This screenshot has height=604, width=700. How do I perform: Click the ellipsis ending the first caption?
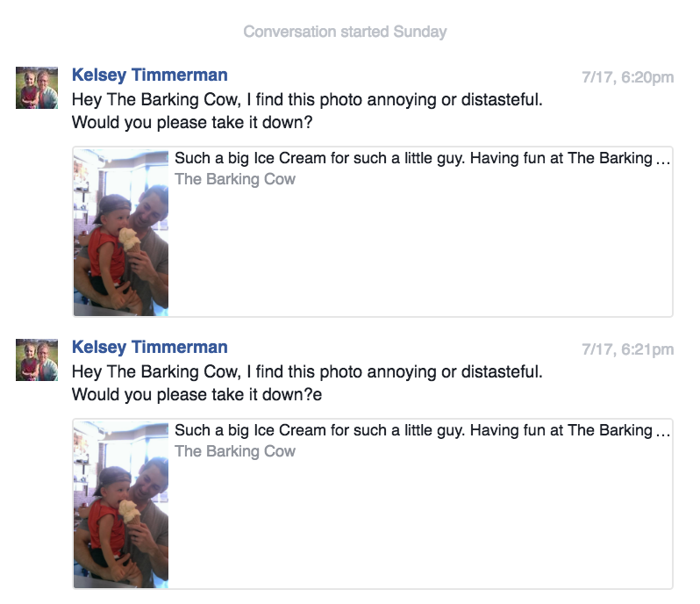pyautogui.click(x=663, y=162)
